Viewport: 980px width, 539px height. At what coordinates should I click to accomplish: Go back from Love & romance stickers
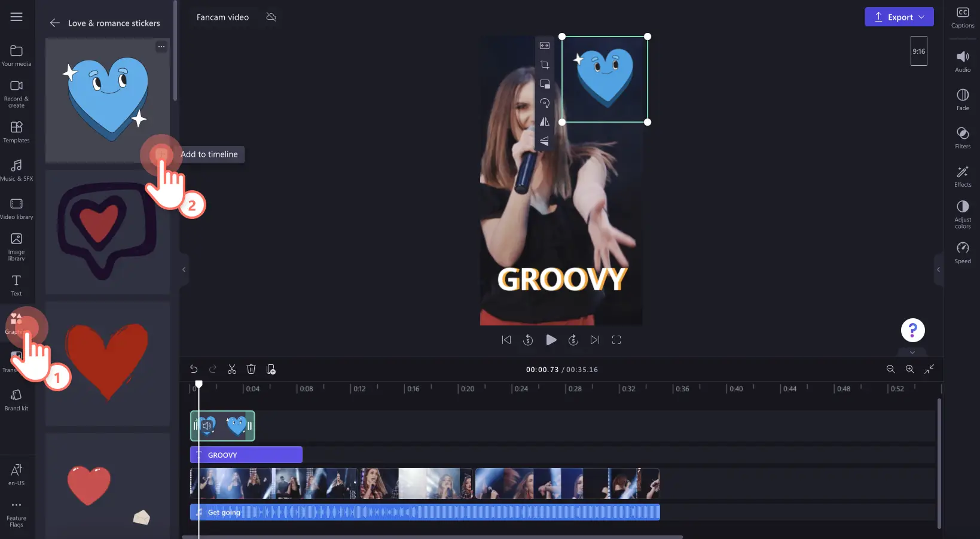tap(55, 23)
